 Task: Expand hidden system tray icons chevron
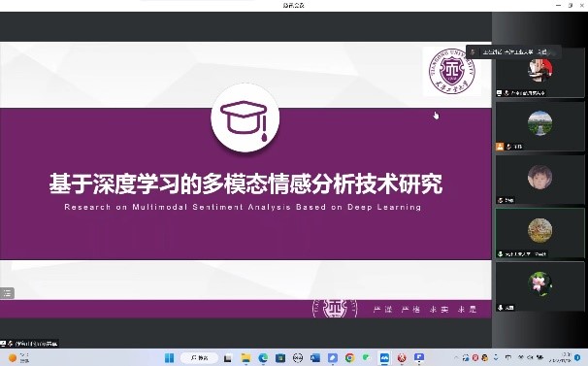point(456,357)
